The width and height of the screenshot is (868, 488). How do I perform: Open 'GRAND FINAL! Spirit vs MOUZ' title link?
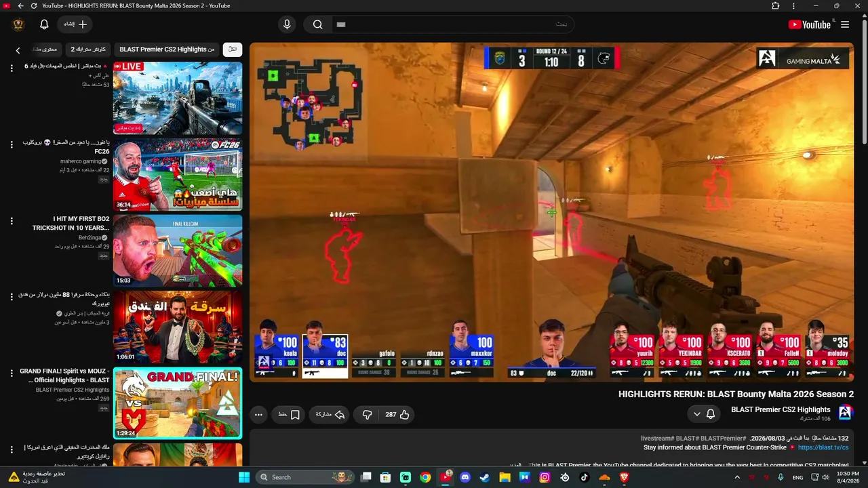pos(64,375)
